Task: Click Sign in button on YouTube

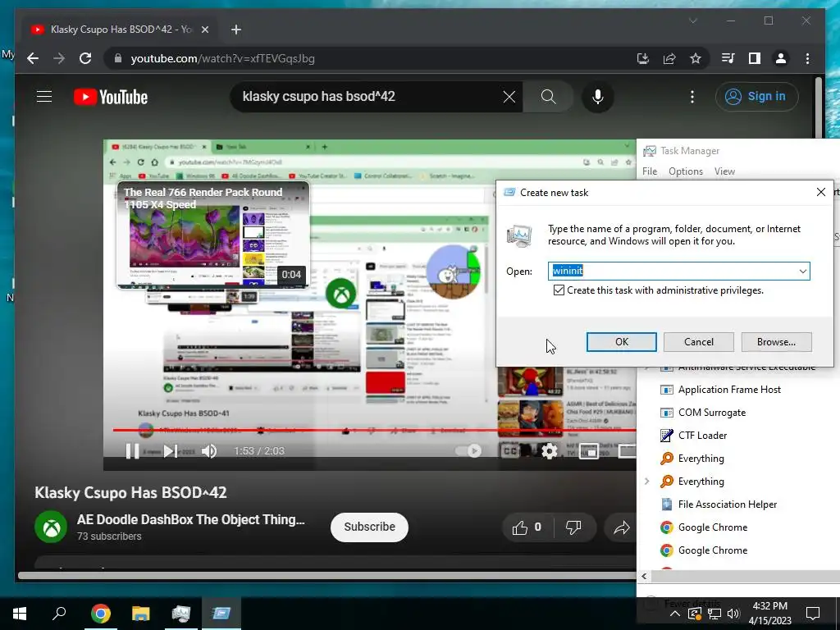Action: [756, 97]
